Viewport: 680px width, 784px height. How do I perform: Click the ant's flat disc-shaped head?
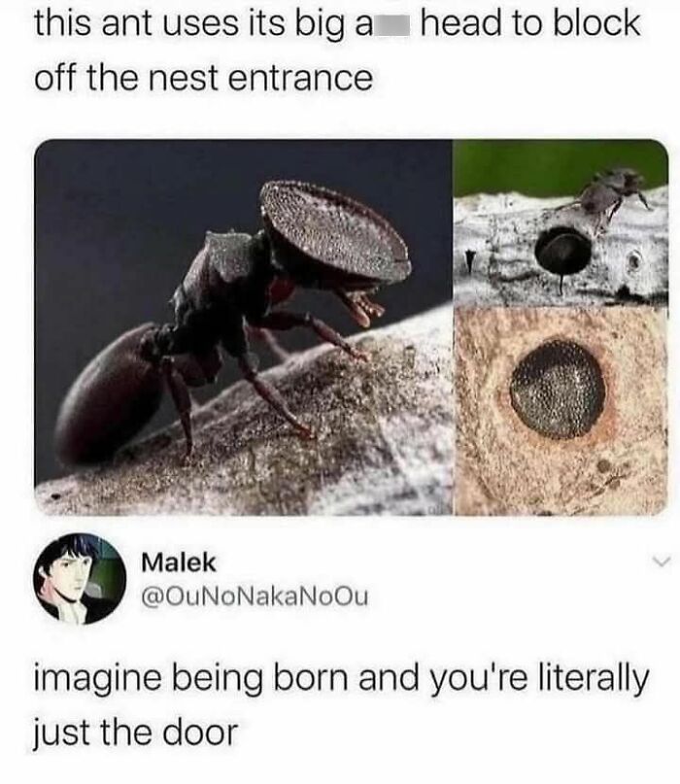point(336,230)
